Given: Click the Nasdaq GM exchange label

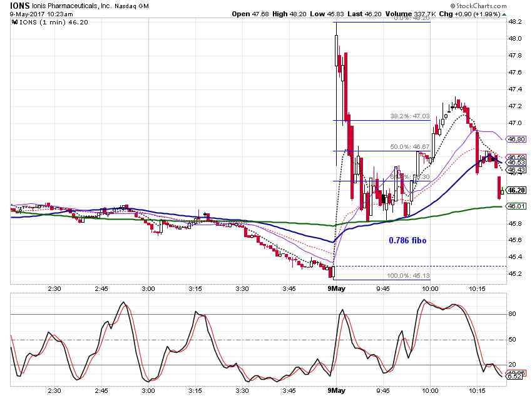Looking at the screenshot, I should [131, 6].
